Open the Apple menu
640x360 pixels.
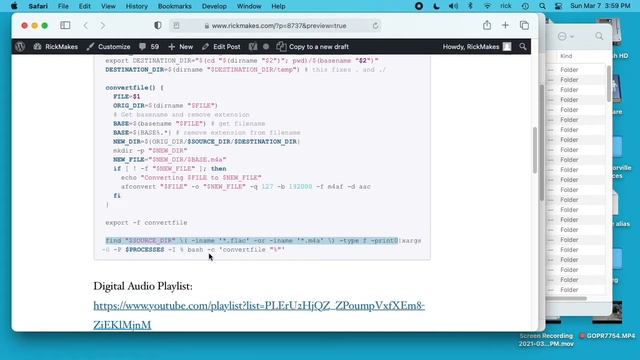click(14, 6)
